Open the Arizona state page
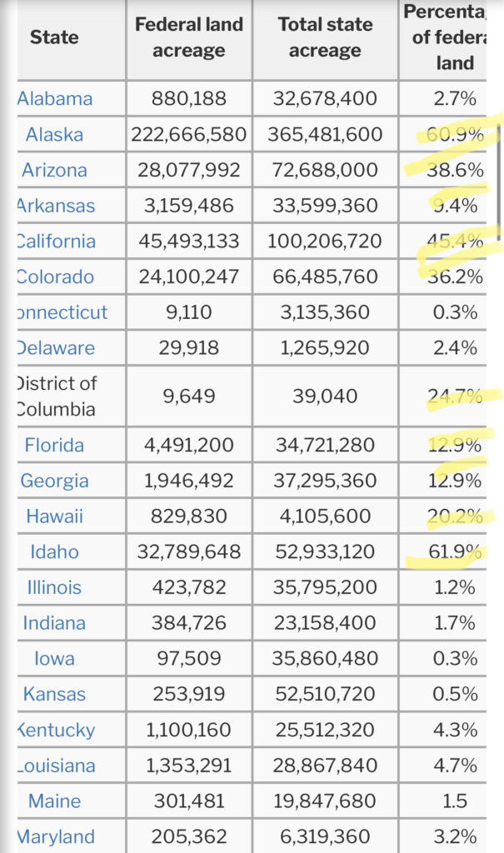 [55, 171]
